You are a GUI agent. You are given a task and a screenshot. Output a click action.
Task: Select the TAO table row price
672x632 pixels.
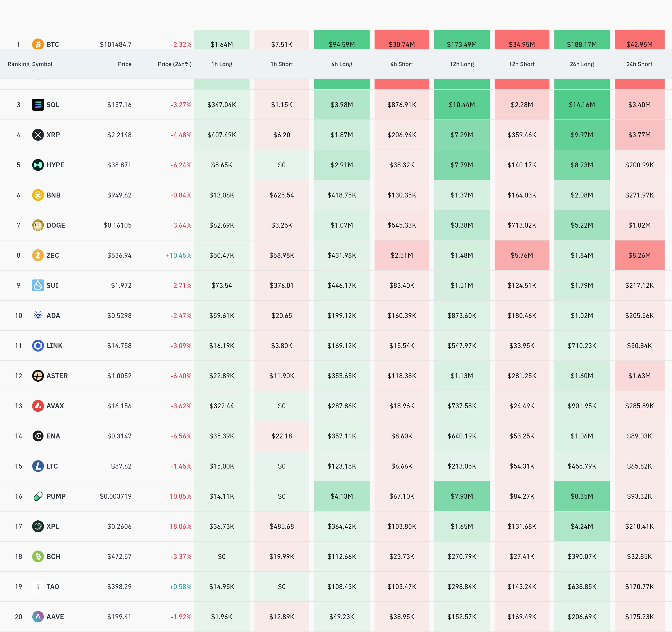119,587
